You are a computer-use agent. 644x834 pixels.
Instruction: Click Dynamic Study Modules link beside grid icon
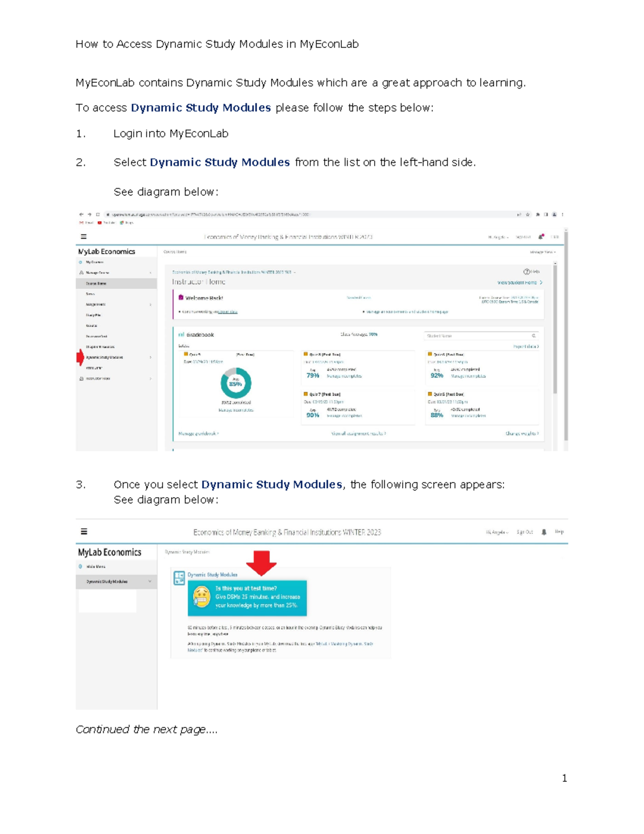pyautogui.click(x=213, y=575)
